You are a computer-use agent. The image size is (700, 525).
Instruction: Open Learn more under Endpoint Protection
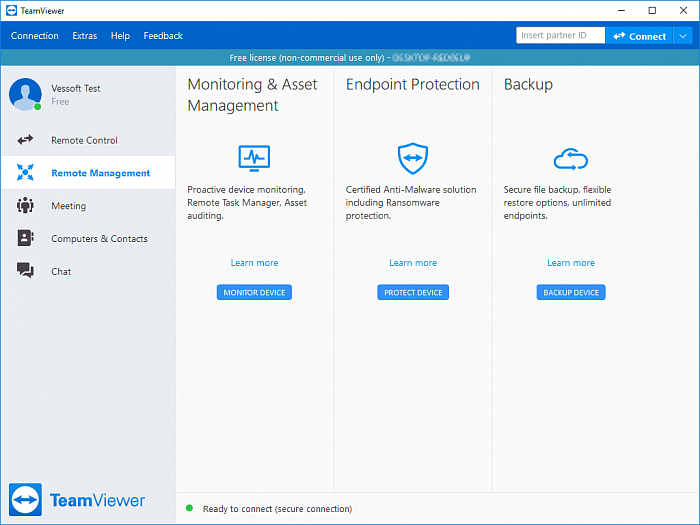click(413, 263)
